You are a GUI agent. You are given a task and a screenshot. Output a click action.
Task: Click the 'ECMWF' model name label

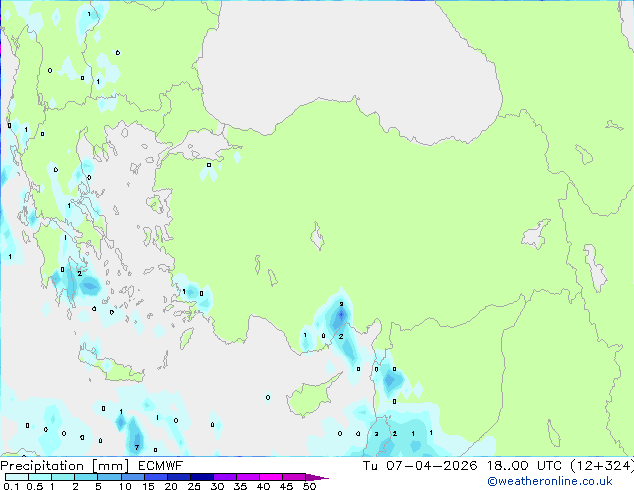coord(161,466)
